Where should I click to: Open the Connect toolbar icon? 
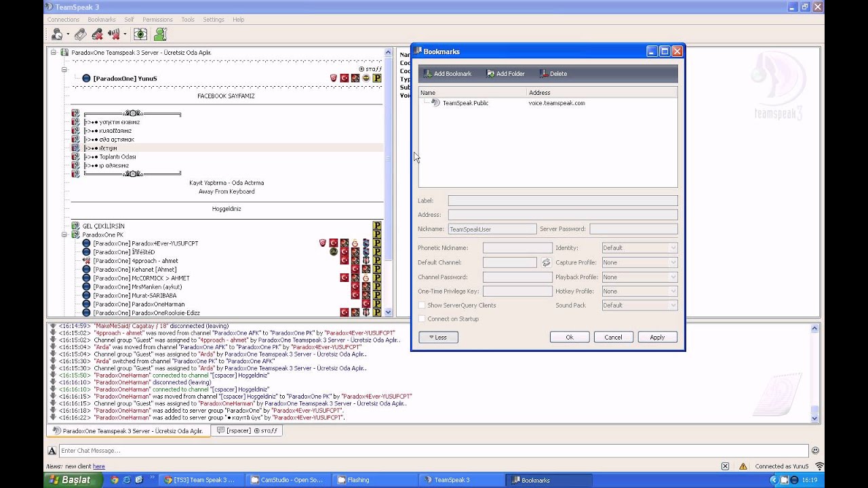57,34
